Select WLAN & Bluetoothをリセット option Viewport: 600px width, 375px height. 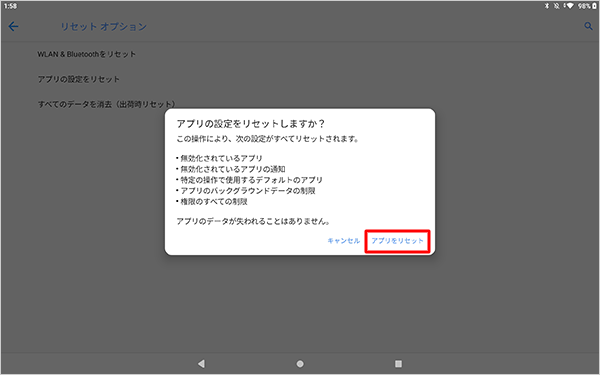[x=86, y=54]
